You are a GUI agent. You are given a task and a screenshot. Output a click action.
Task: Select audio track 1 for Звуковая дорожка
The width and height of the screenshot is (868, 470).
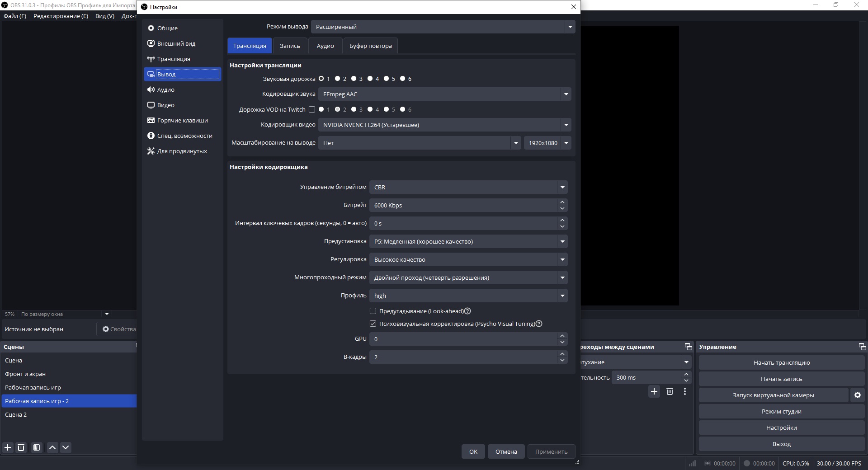[321, 79]
